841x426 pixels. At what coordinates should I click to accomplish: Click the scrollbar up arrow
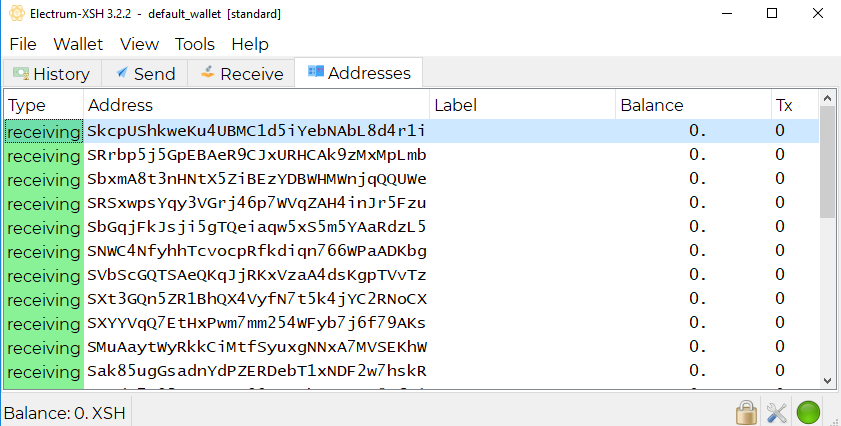pos(827,98)
